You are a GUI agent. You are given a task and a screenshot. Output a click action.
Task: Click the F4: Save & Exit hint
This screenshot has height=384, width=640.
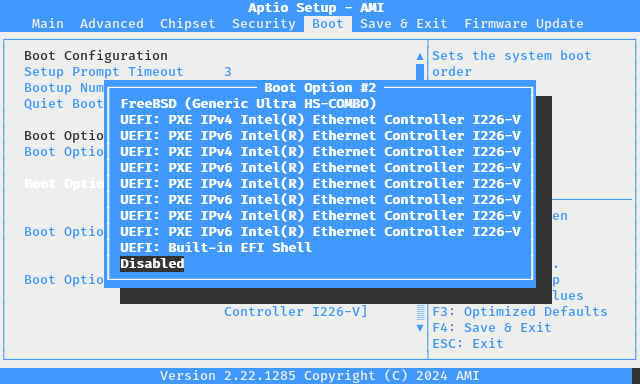(x=492, y=328)
